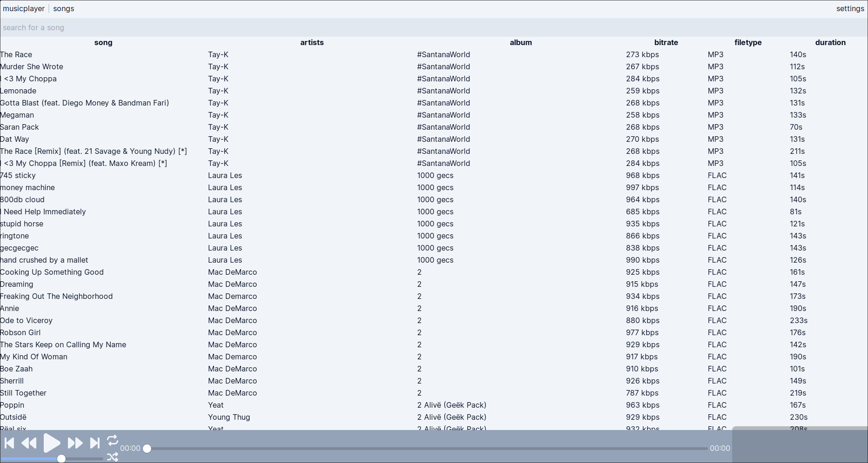Click '787 kbps' bitrate of Still Together

click(x=642, y=393)
